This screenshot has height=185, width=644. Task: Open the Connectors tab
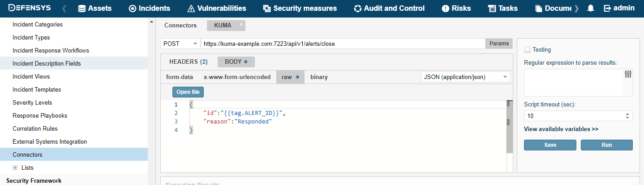[x=180, y=25]
